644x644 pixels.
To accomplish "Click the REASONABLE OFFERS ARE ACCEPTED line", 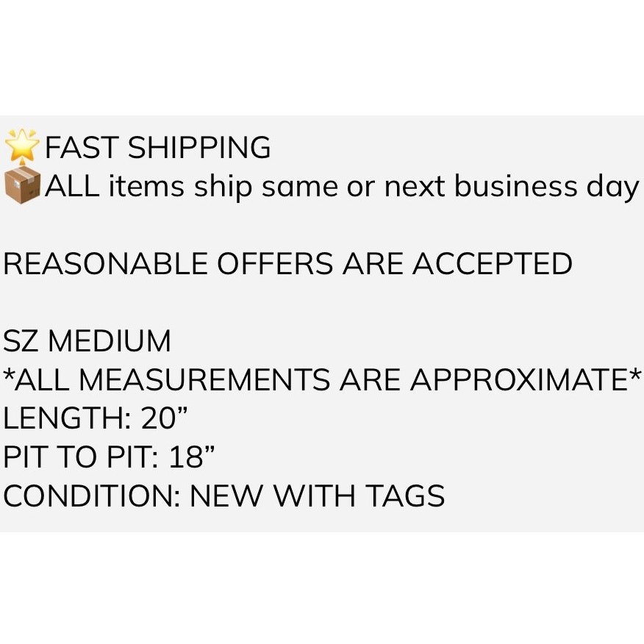I will coord(287,264).
